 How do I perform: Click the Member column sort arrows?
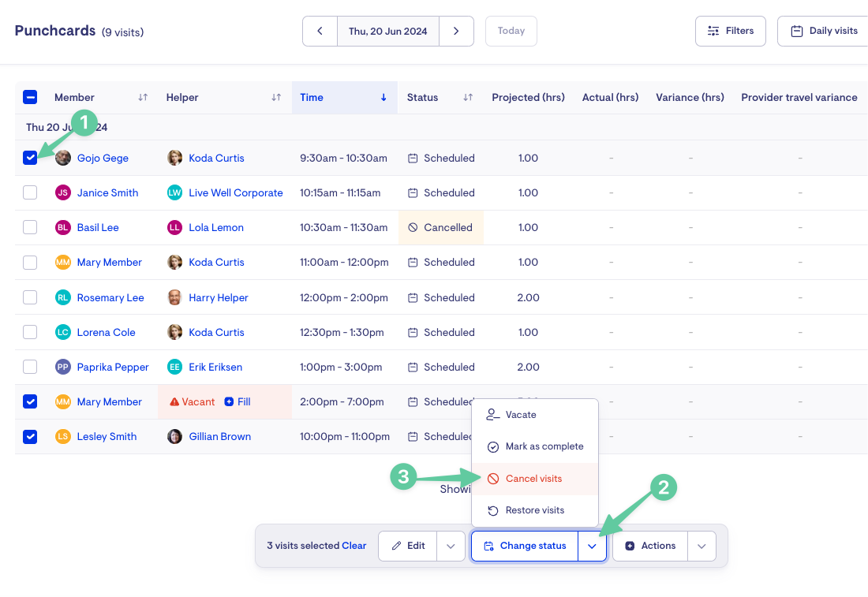click(x=143, y=97)
